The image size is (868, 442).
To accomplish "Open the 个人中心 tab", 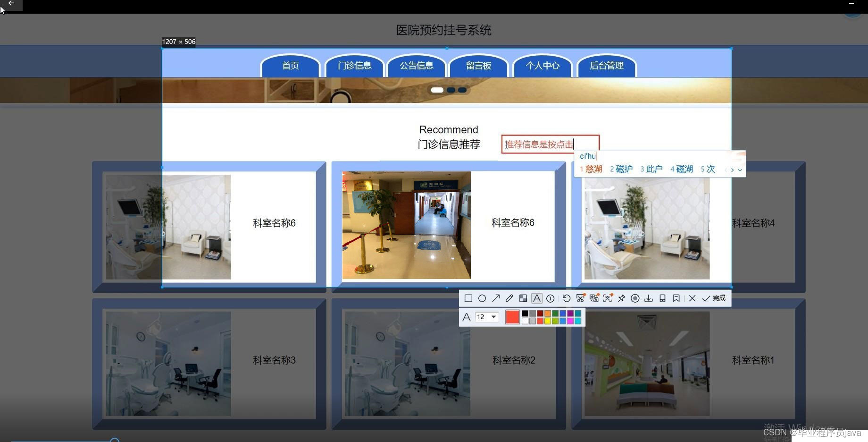I will click(542, 66).
